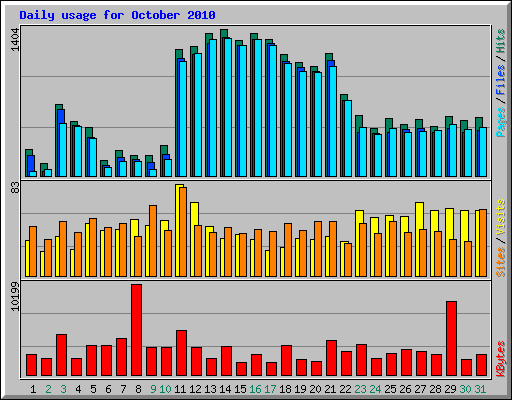Click day "20" on the x-axis
Image resolution: width=512 pixels, height=400 pixels.
315,389
